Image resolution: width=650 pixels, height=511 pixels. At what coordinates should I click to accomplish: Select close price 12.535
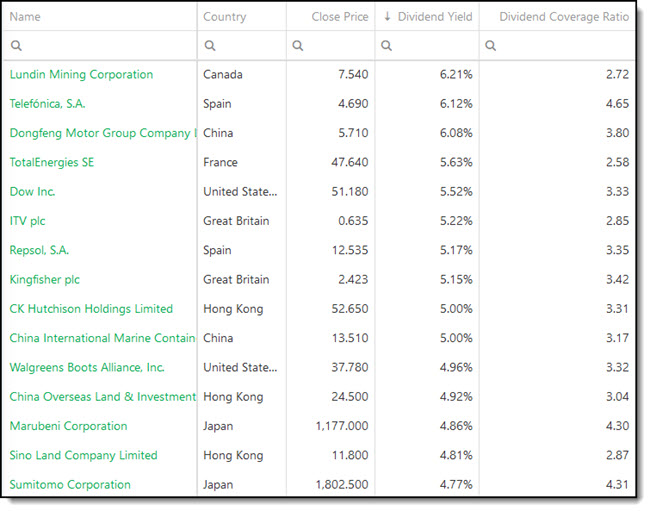click(349, 250)
